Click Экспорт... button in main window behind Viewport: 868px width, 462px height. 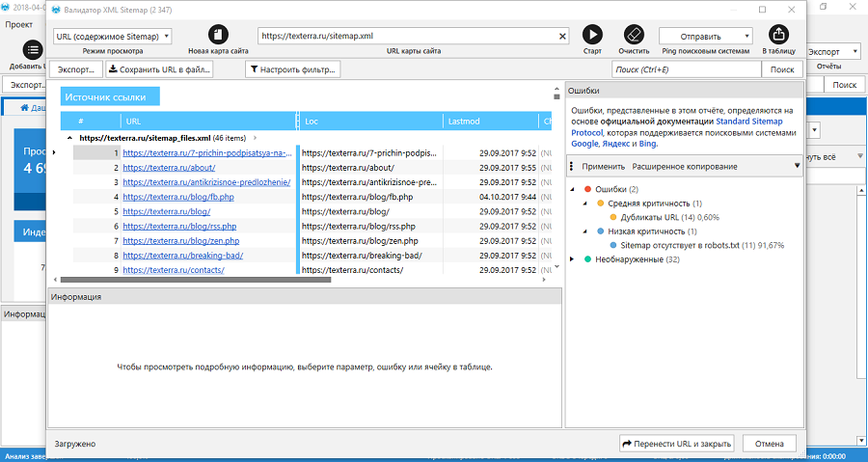point(25,85)
